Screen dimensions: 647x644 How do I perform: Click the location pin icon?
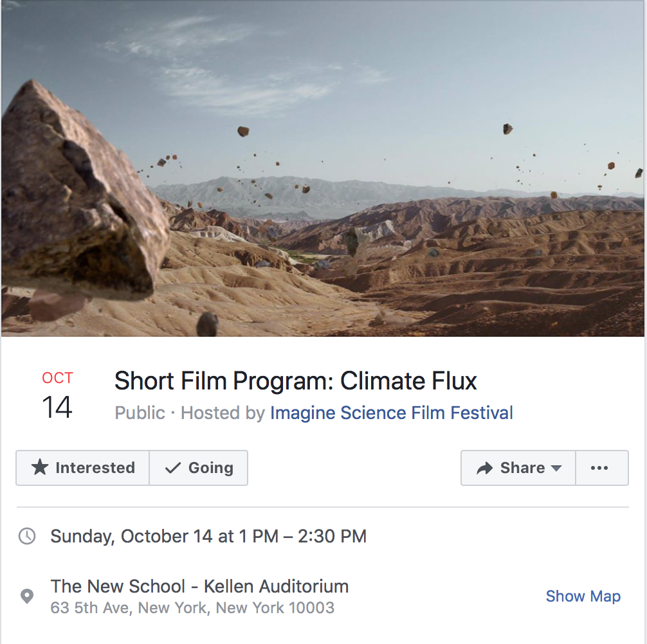point(27,596)
